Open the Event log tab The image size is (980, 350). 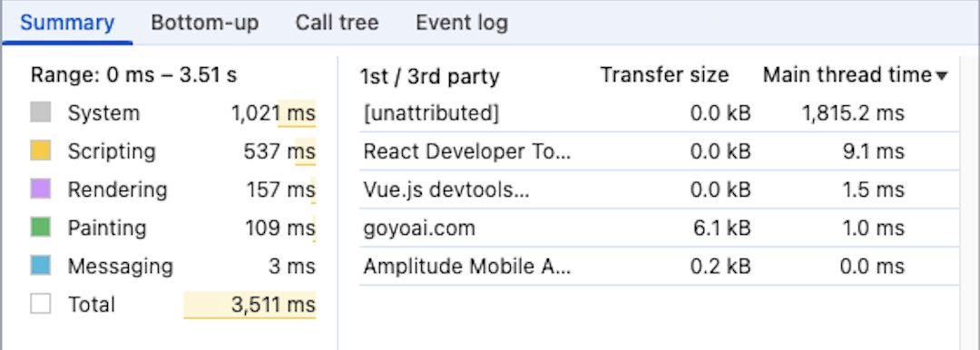point(462,24)
